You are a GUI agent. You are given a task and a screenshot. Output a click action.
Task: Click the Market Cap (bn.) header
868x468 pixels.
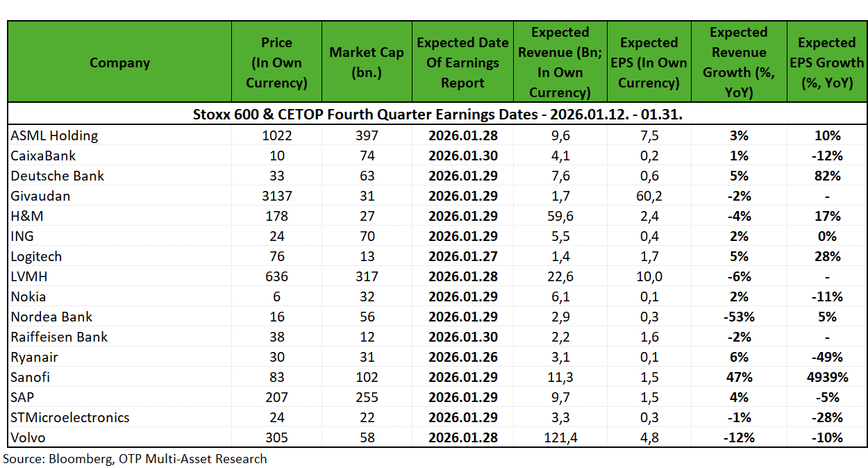pos(367,62)
